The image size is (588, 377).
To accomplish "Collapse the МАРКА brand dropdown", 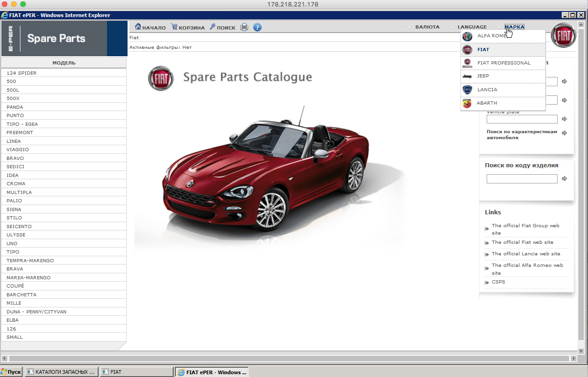I will coord(514,27).
